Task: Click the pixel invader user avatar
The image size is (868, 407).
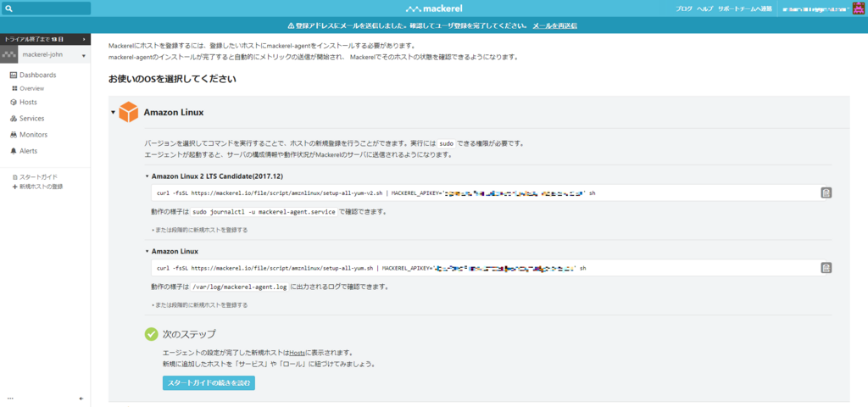Action: point(858,8)
